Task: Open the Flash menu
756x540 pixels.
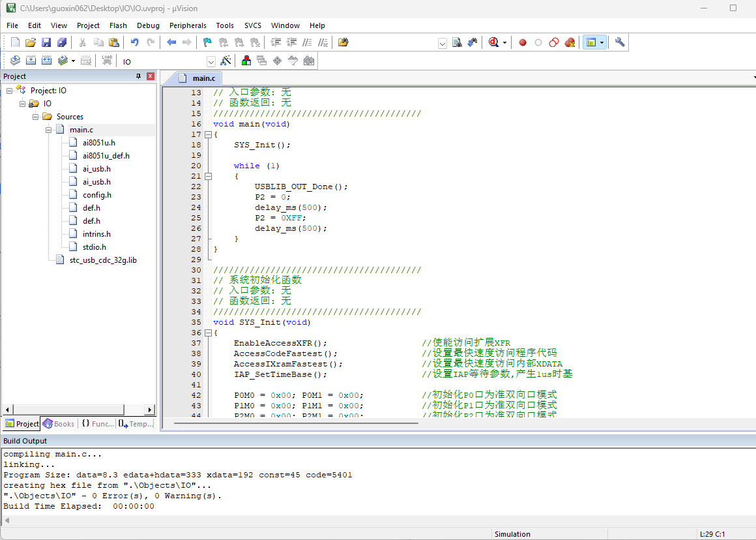Action: 118,25
